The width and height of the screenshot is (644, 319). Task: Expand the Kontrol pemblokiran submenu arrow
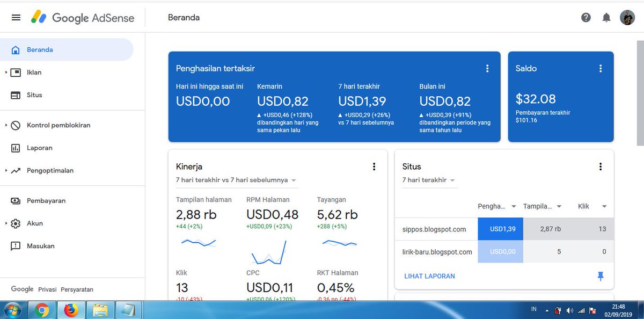(5, 125)
